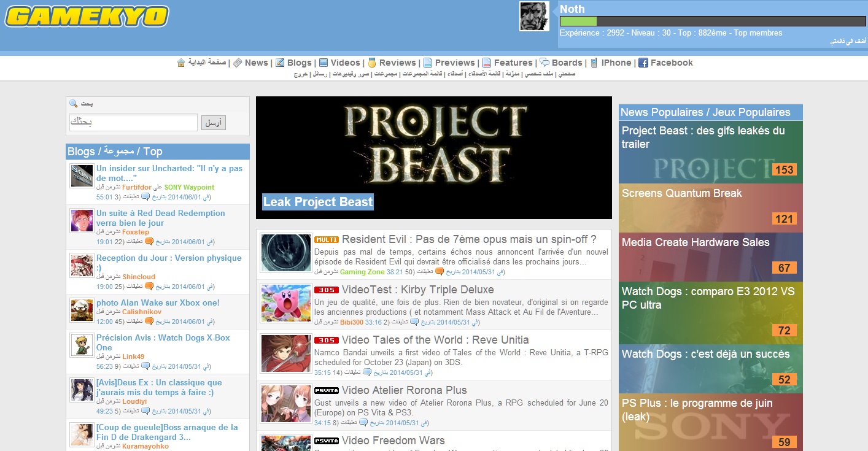The width and height of the screenshot is (868, 451).
Task: Click the Link49 avatar thumbnail
Action: pyautogui.click(x=82, y=345)
